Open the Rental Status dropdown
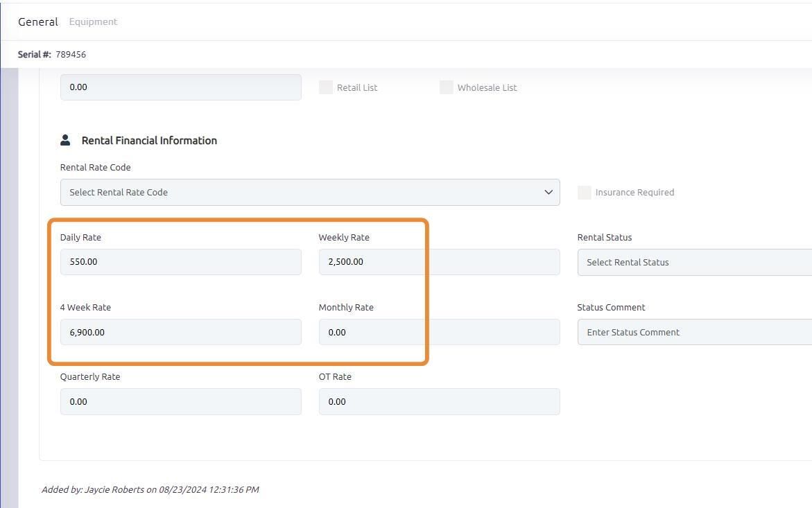Image resolution: width=812 pixels, height=508 pixels. pos(693,263)
